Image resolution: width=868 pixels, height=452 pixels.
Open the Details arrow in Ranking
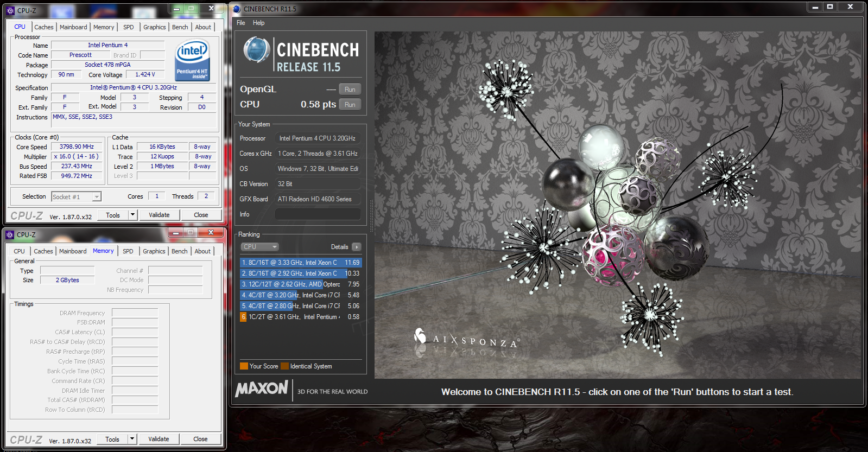(356, 247)
